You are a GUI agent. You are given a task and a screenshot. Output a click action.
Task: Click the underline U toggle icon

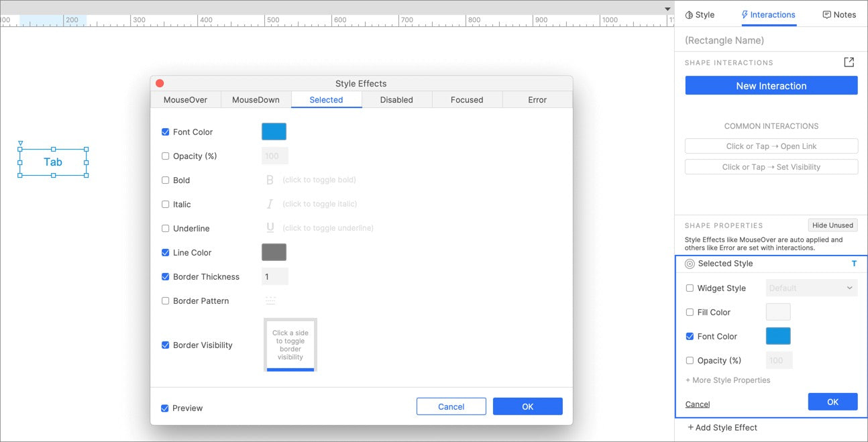[270, 228]
